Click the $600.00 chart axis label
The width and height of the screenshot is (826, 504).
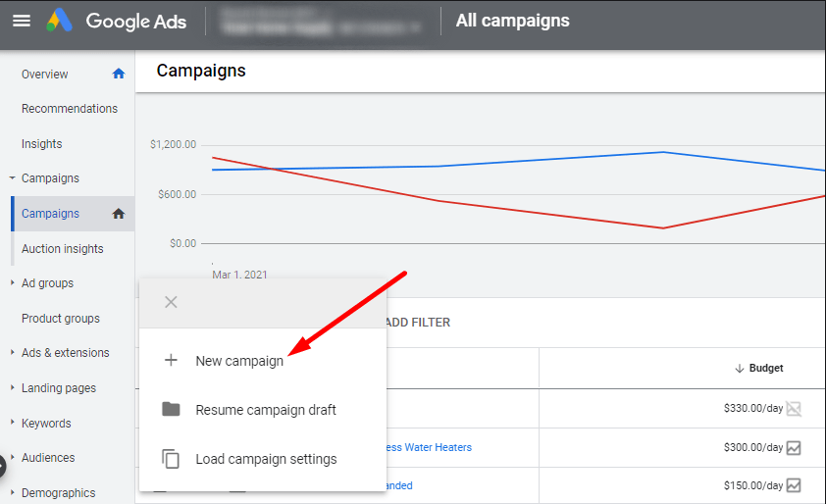[177, 194]
